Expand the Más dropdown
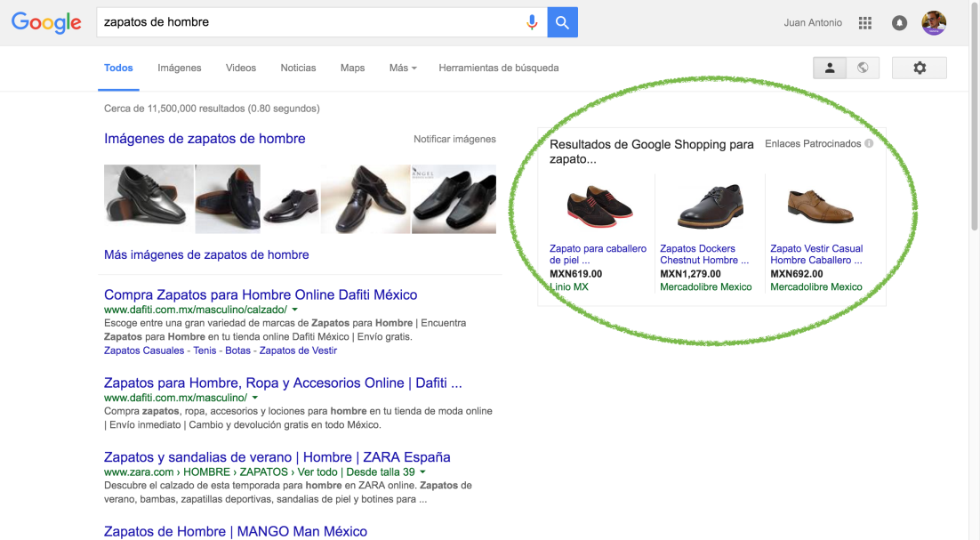The height and width of the screenshot is (540, 980). pos(403,69)
